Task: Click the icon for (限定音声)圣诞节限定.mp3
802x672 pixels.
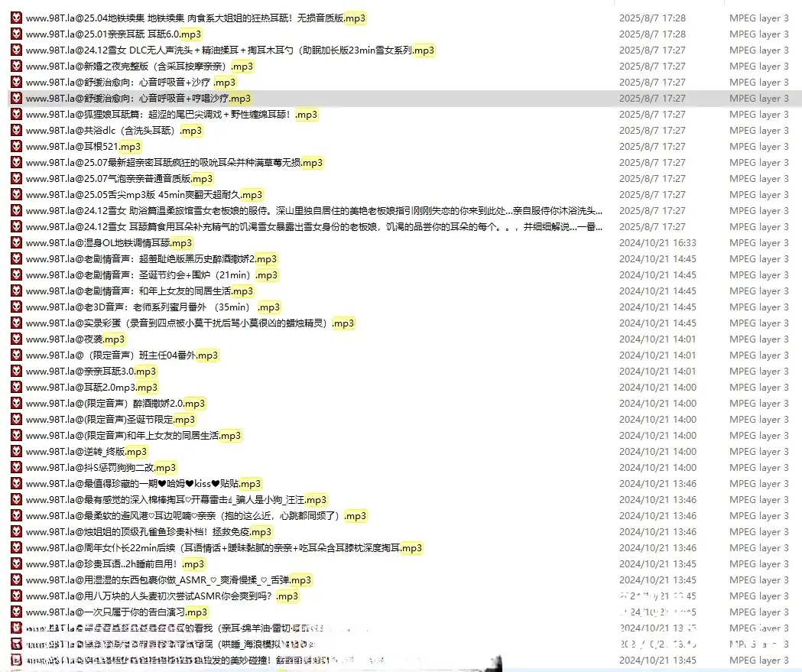Action: [15, 420]
